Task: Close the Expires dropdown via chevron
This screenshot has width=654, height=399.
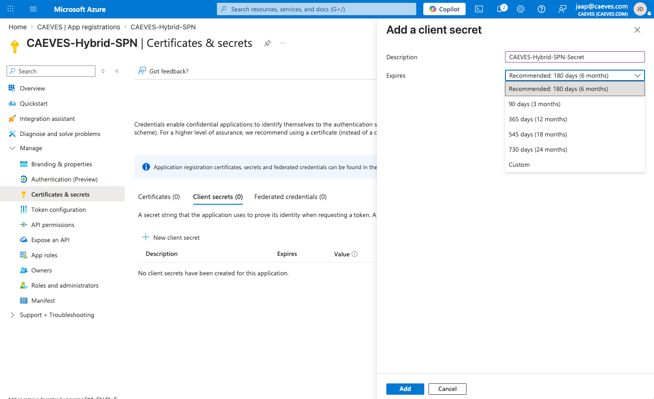Action: (637, 75)
